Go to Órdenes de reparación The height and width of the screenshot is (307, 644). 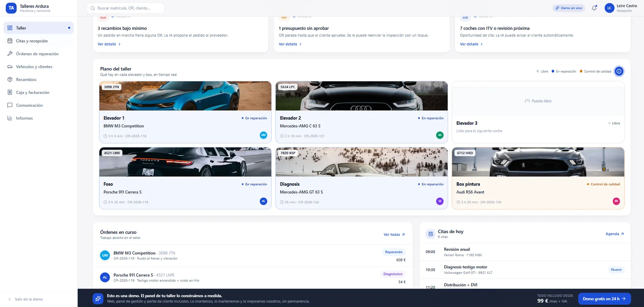[x=38, y=54]
